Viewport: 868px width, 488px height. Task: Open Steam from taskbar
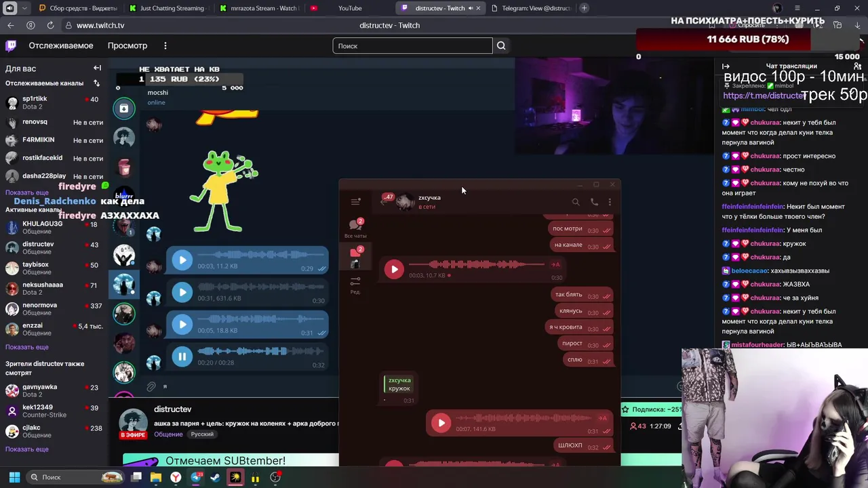(x=216, y=477)
